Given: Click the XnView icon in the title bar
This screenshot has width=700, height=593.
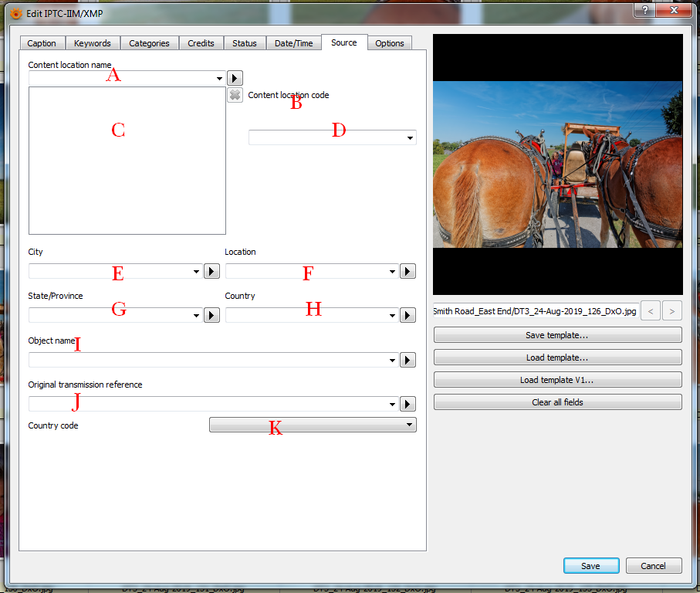Looking at the screenshot, I should [x=15, y=14].
